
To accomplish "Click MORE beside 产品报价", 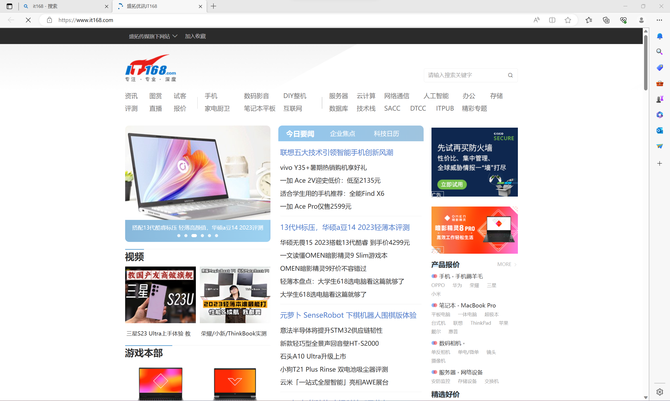I will [506, 264].
